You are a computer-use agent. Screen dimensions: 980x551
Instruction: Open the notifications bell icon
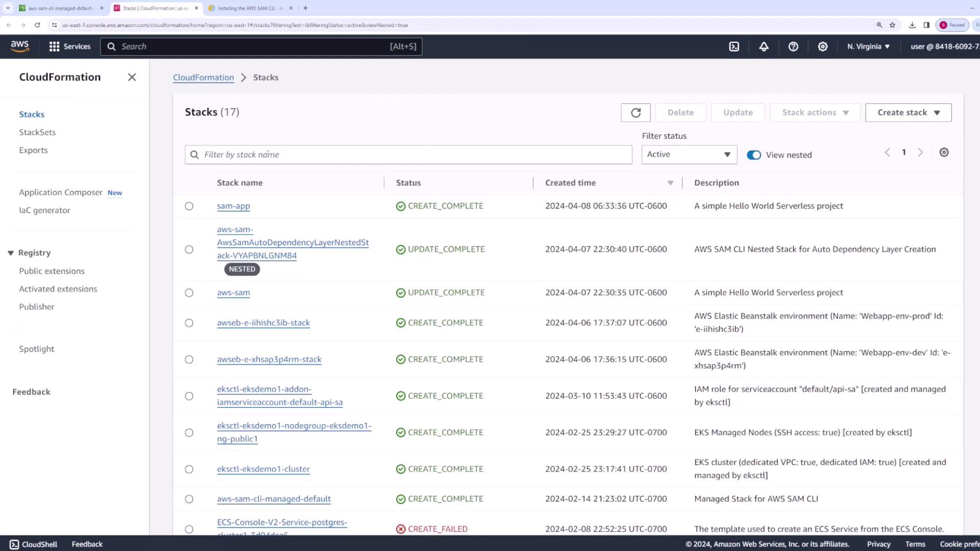pos(764,46)
